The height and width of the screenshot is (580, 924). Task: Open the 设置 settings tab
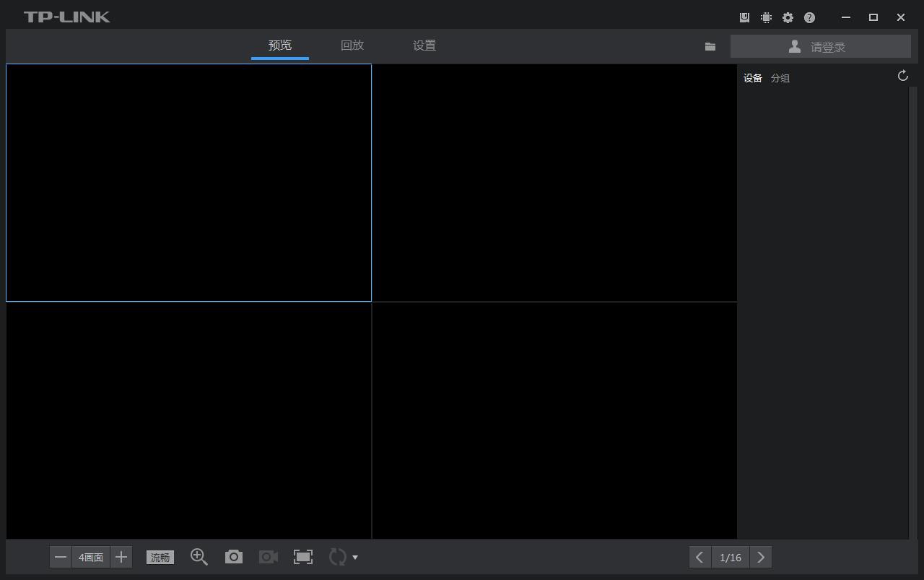(x=424, y=45)
